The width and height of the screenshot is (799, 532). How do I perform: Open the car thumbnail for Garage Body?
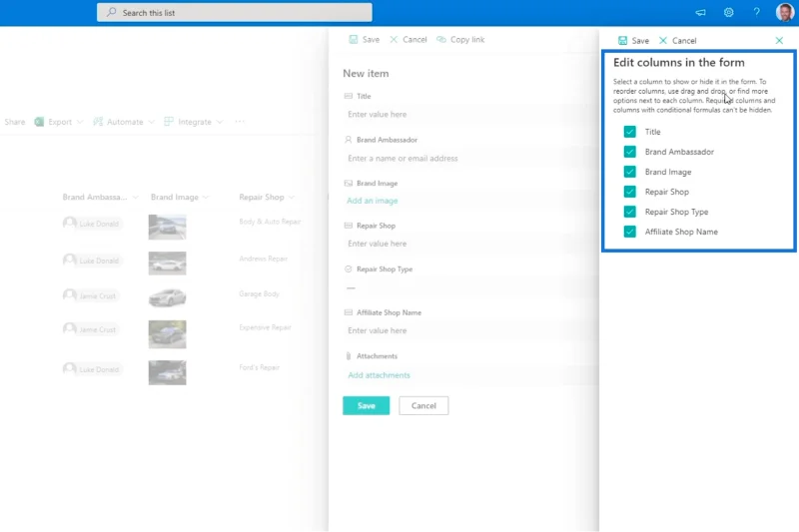click(x=167, y=297)
